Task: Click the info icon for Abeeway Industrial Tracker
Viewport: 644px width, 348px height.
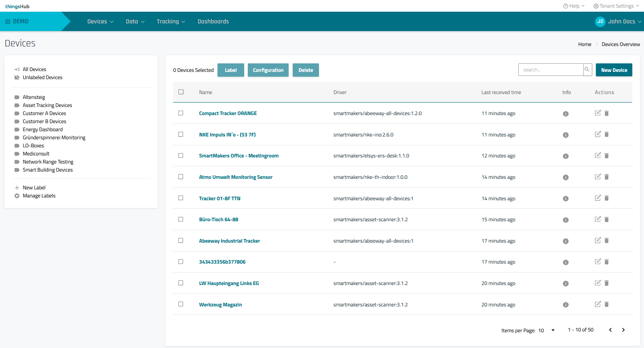Action: 566,241
